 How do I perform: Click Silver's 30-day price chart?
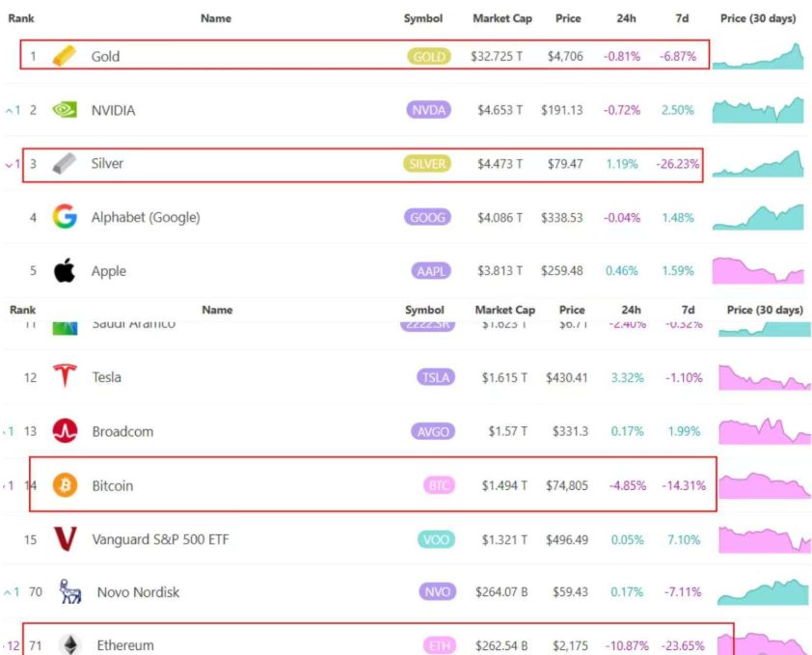(758, 163)
